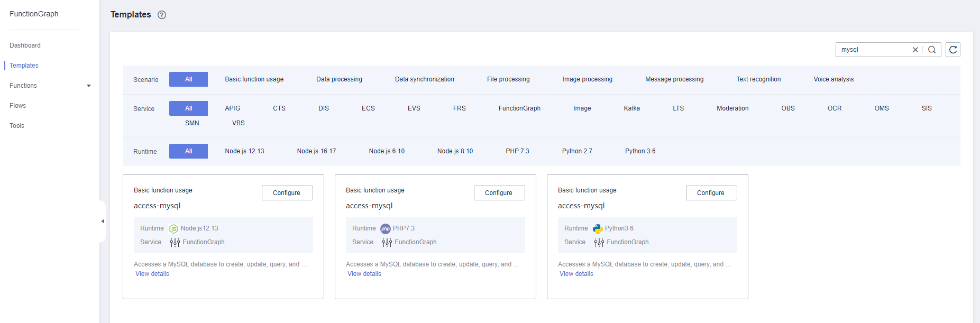Open the Tools sidebar item
This screenshot has height=323, width=980.
[17, 126]
